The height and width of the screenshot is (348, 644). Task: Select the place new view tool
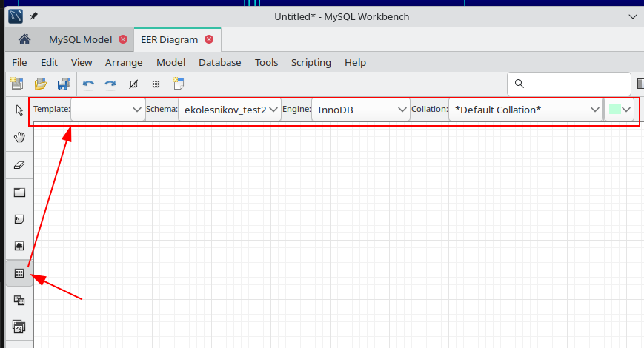[19, 300]
